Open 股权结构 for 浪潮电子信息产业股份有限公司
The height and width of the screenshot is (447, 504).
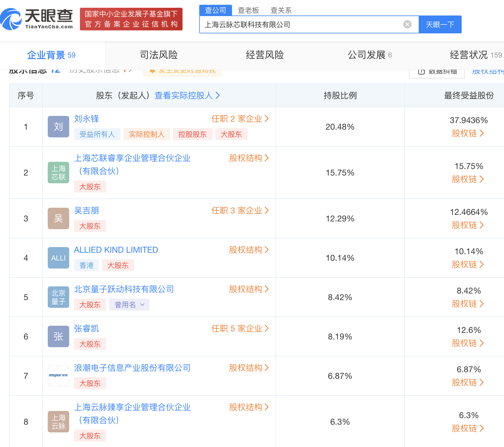(x=249, y=368)
